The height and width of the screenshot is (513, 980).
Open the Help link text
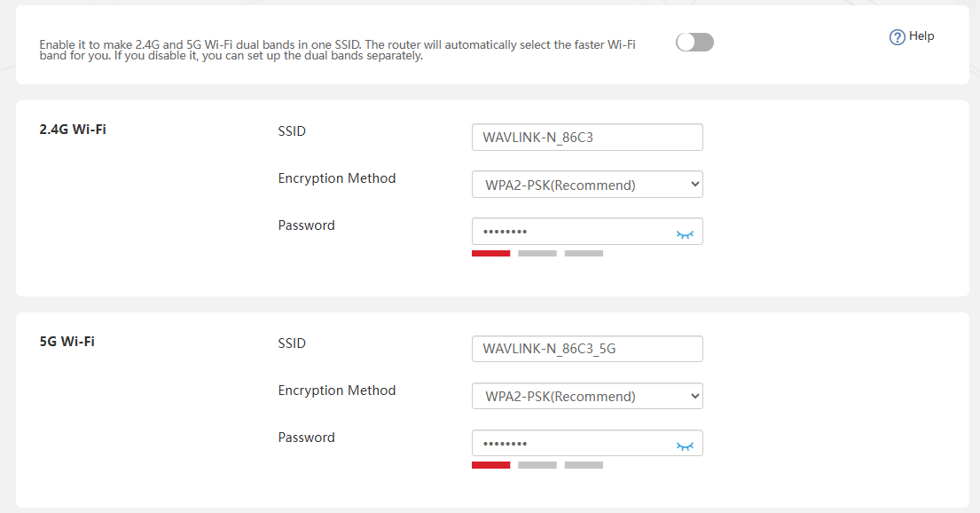pos(921,36)
